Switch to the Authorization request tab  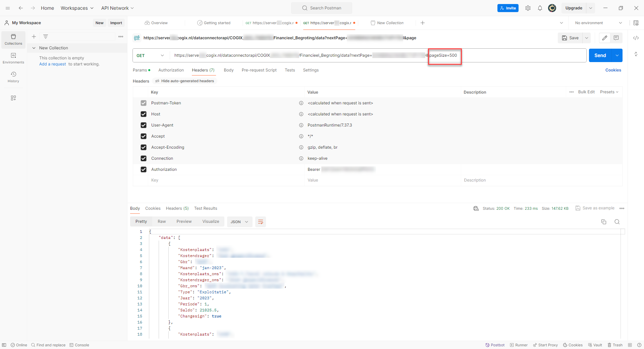point(171,70)
